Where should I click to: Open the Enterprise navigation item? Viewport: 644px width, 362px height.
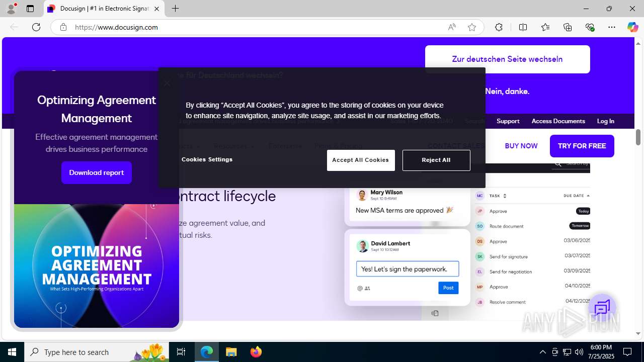click(x=285, y=146)
